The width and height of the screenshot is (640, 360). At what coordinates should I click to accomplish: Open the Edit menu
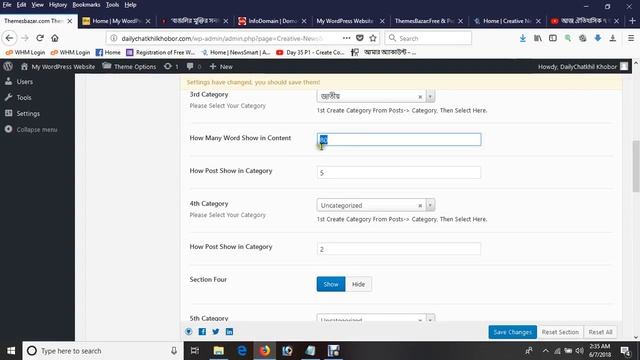21,5
